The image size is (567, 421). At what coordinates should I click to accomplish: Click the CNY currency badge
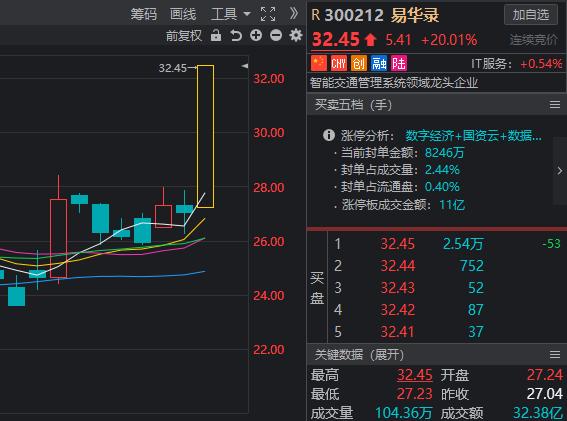[x=339, y=63]
